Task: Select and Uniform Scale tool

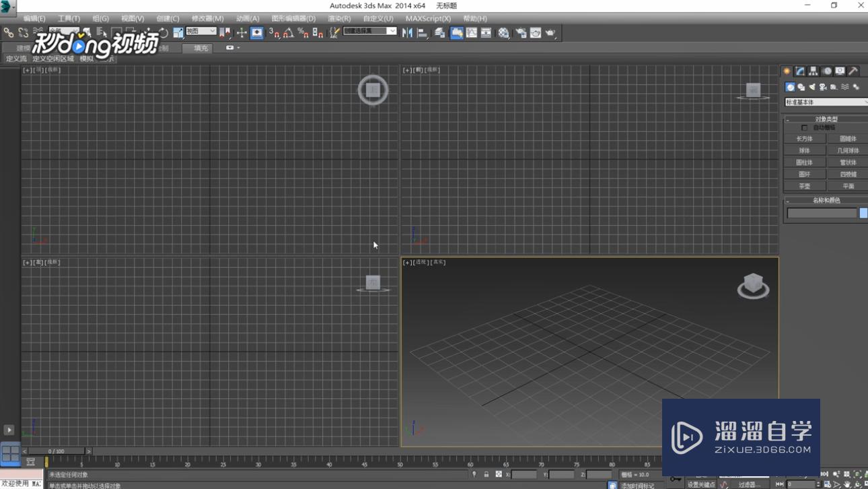Action: [x=177, y=32]
